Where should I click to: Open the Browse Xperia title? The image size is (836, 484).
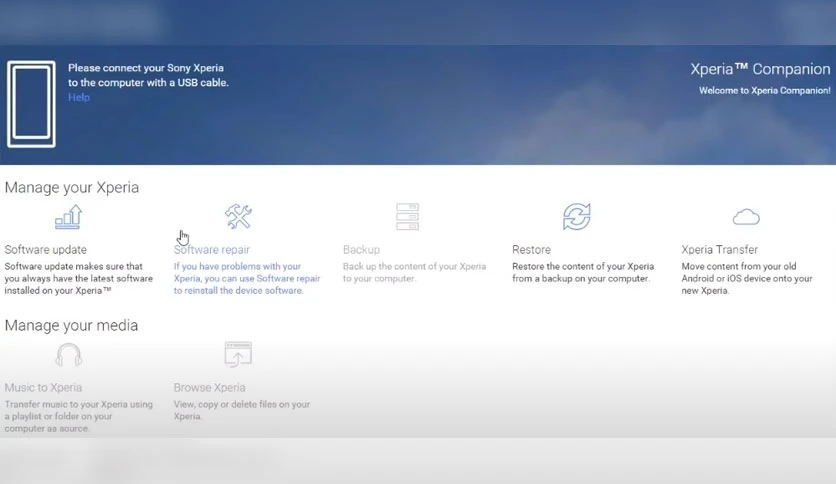click(x=210, y=388)
